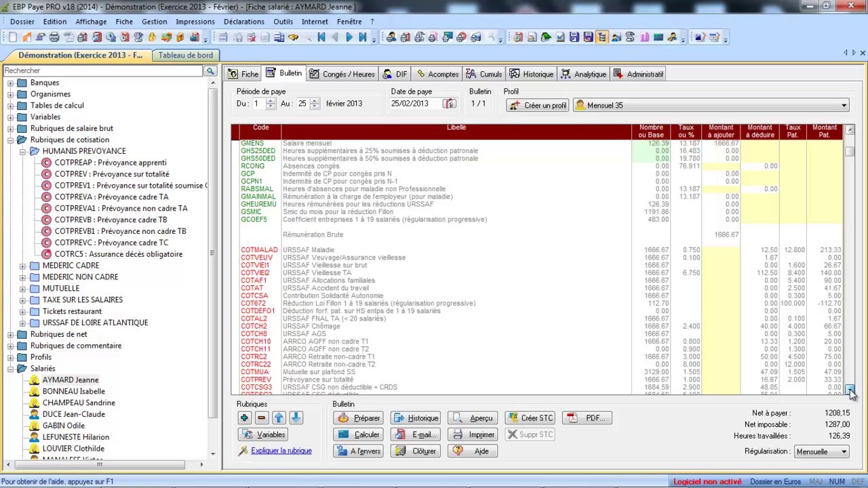Switch to the Congés / Heures tab
Image resolution: width=868 pixels, height=488 pixels.
click(x=342, y=74)
